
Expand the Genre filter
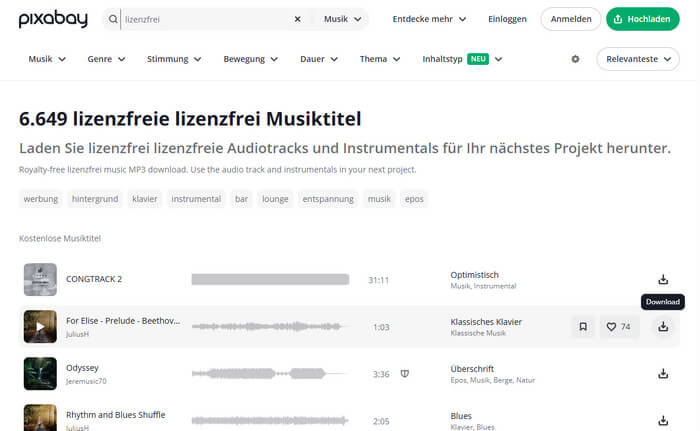pyautogui.click(x=106, y=59)
